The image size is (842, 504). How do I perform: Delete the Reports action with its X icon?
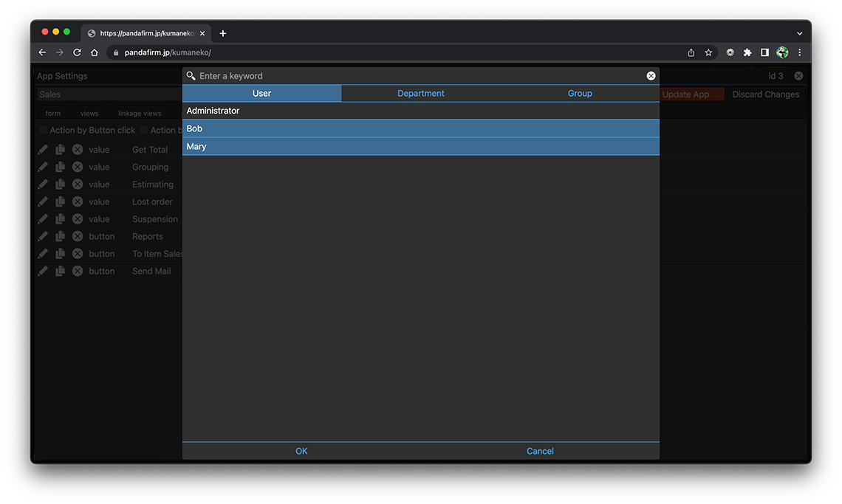(78, 236)
